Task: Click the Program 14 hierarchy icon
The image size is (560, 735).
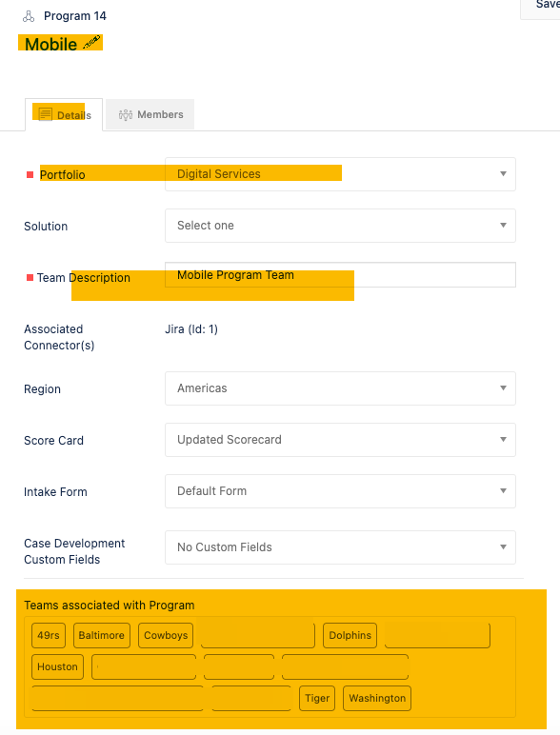Action: 29,16
